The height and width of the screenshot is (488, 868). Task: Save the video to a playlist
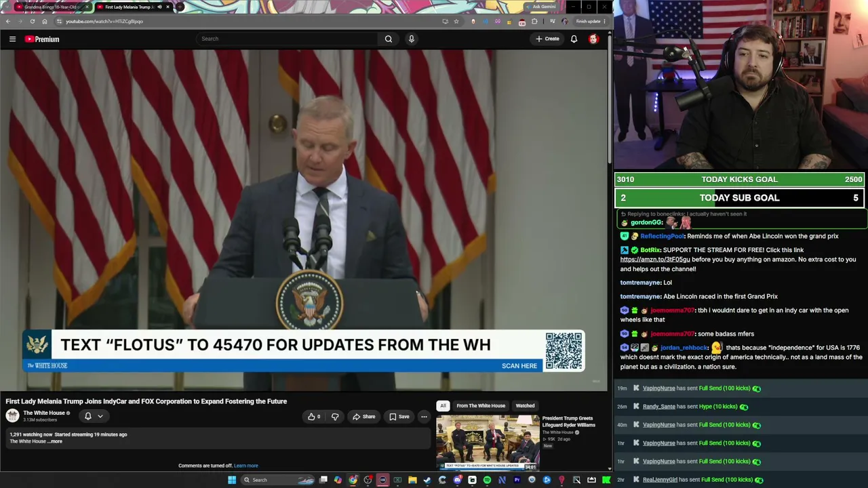[x=399, y=417]
